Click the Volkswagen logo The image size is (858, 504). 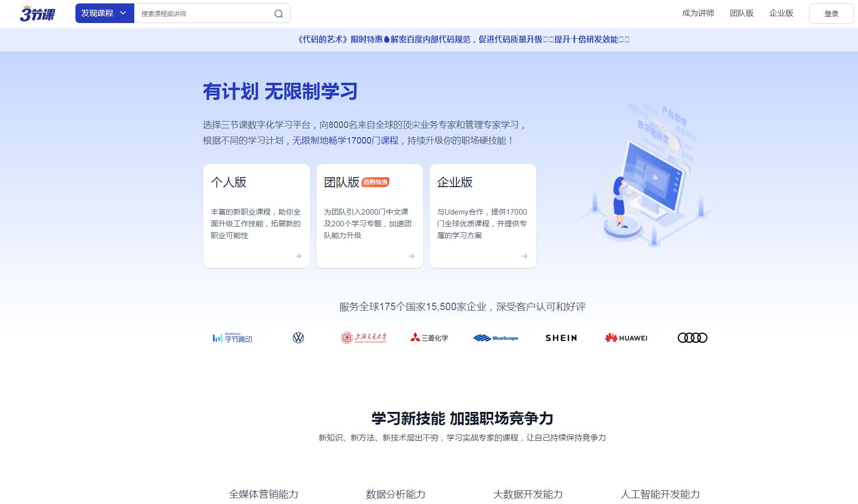pos(298,338)
